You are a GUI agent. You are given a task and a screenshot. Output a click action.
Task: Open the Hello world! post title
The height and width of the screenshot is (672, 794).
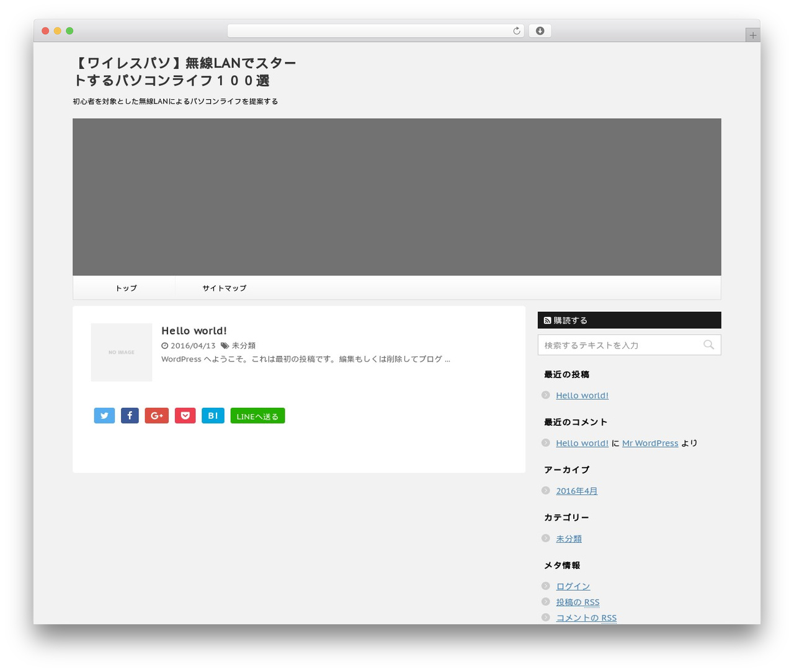pyautogui.click(x=194, y=331)
